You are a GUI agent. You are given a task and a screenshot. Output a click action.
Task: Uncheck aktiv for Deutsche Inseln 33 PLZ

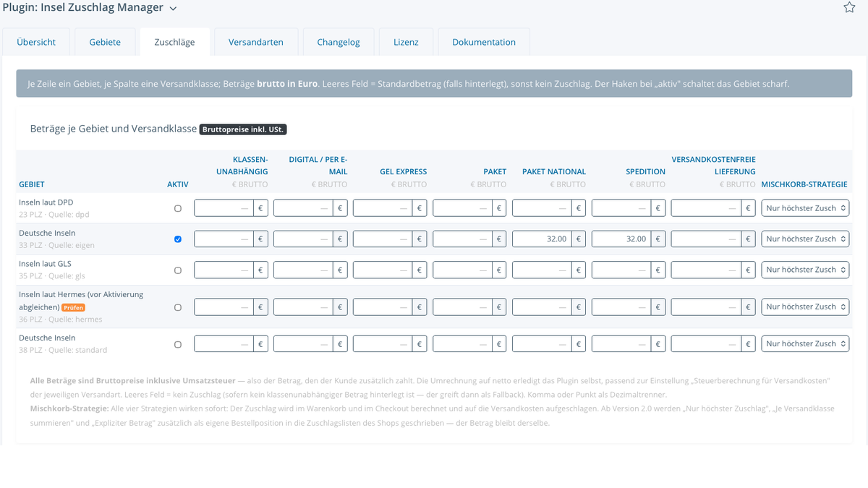coord(178,239)
